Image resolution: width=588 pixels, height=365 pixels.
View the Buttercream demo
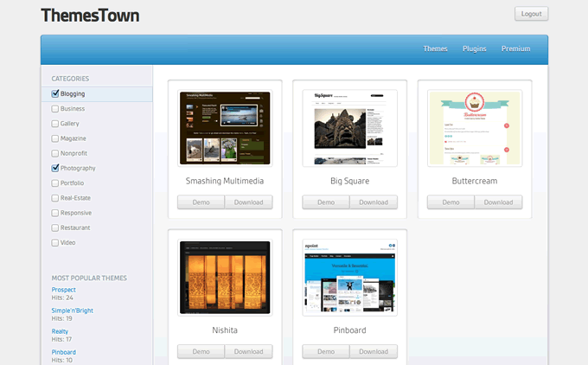pyautogui.click(x=451, y=202)
